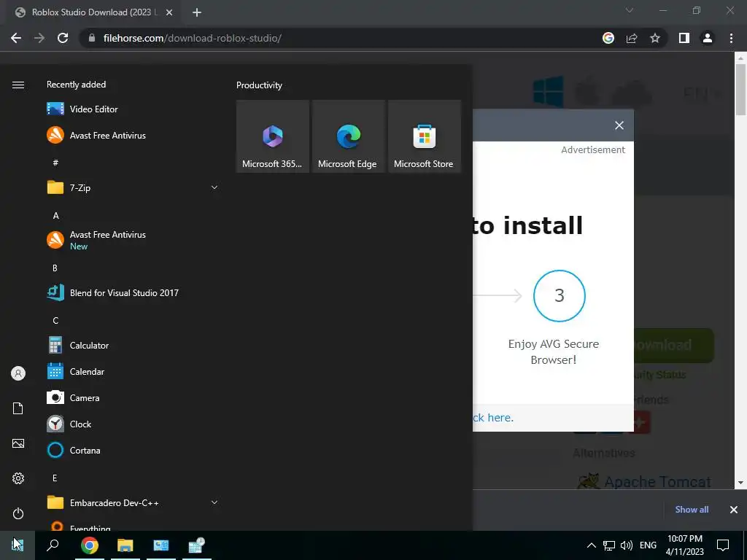
Task: Select the Roblox Studio Download tab
Action: [94, 12]
